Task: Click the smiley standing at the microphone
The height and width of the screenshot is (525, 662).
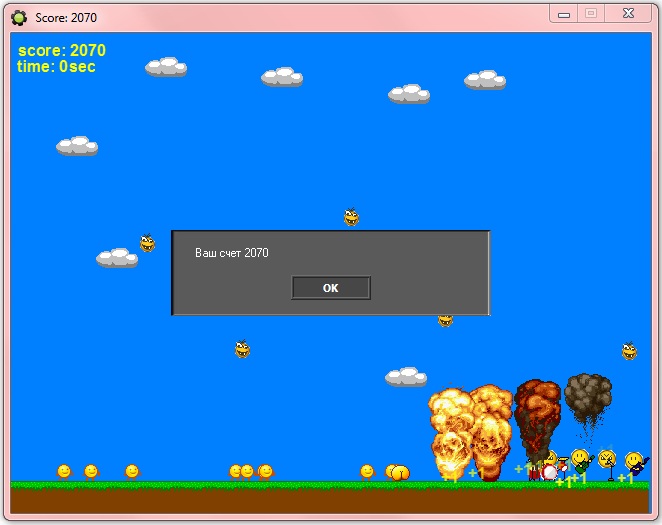Action: [608, 464]
